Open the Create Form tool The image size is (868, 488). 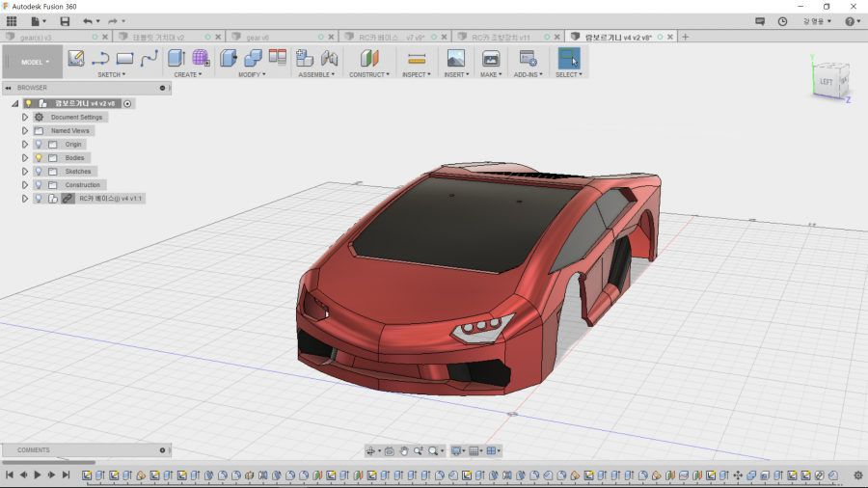coord(201,58)
